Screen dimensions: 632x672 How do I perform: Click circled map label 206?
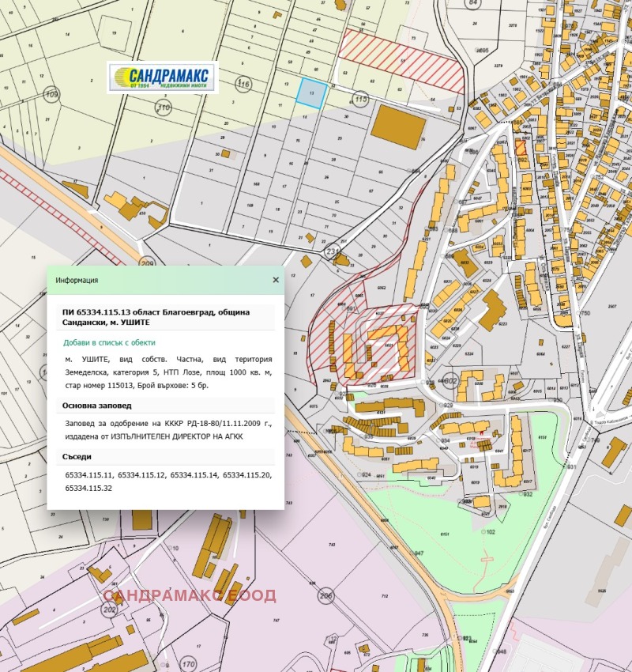tap(326, 596)
